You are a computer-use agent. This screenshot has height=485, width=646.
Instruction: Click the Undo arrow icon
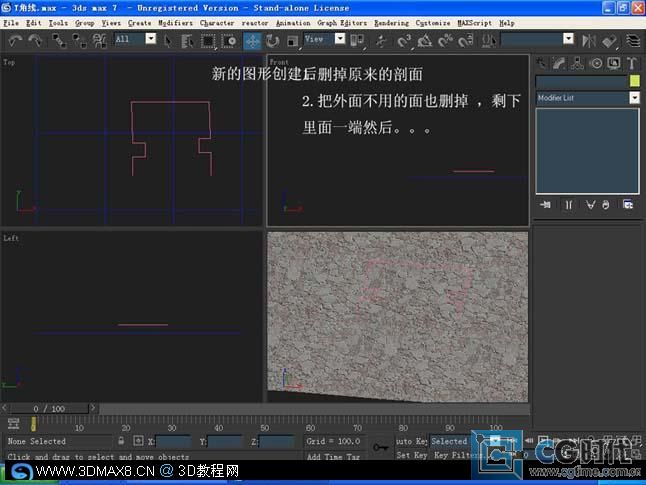coord(15,40)
